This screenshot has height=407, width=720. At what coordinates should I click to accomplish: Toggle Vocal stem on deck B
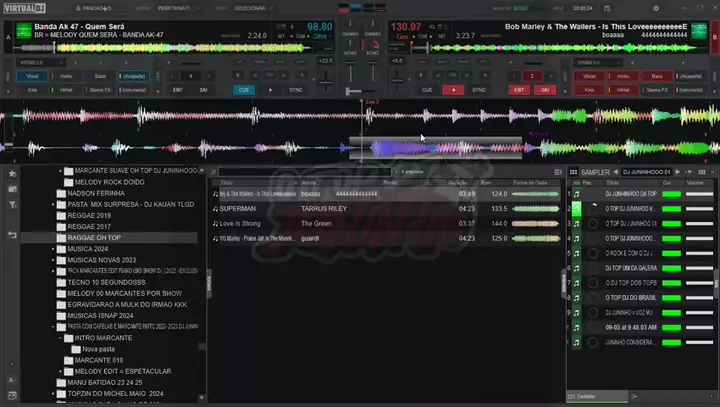pos(589,76)
